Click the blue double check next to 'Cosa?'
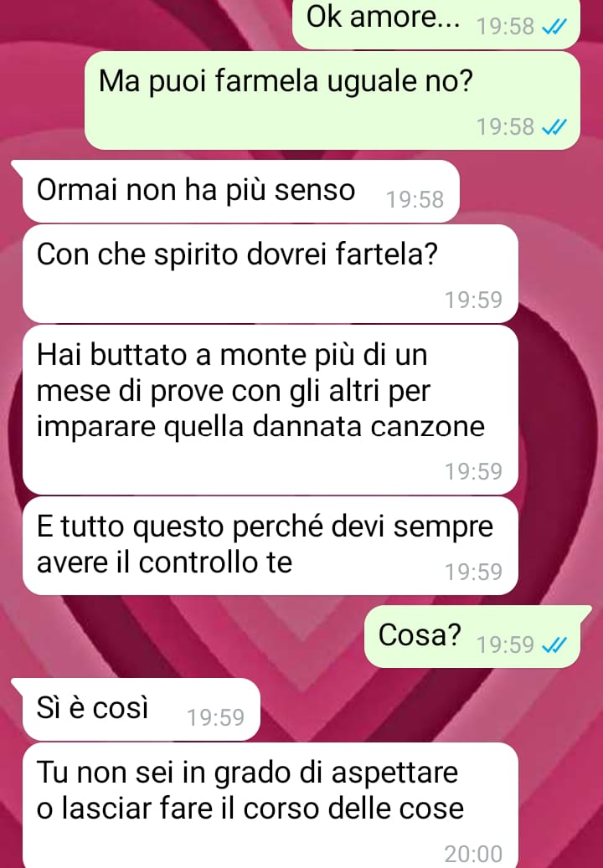This screenshot has height=868, width=603. coord(554,645)
